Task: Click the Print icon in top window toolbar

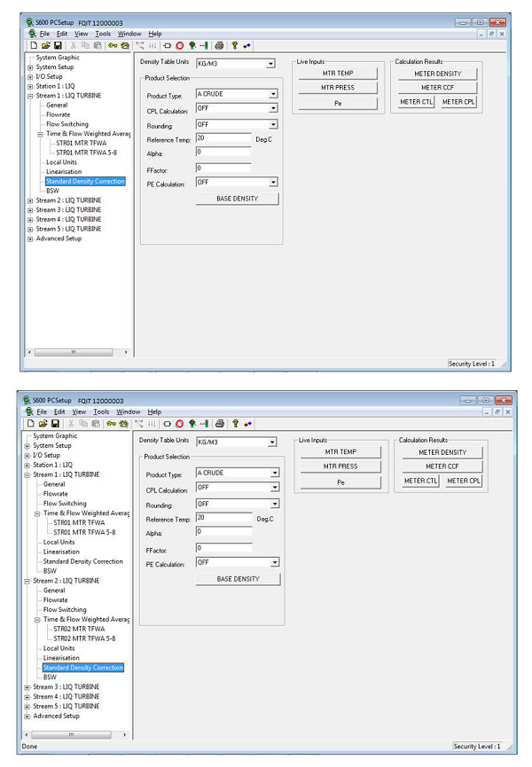Action: (219, 45)
